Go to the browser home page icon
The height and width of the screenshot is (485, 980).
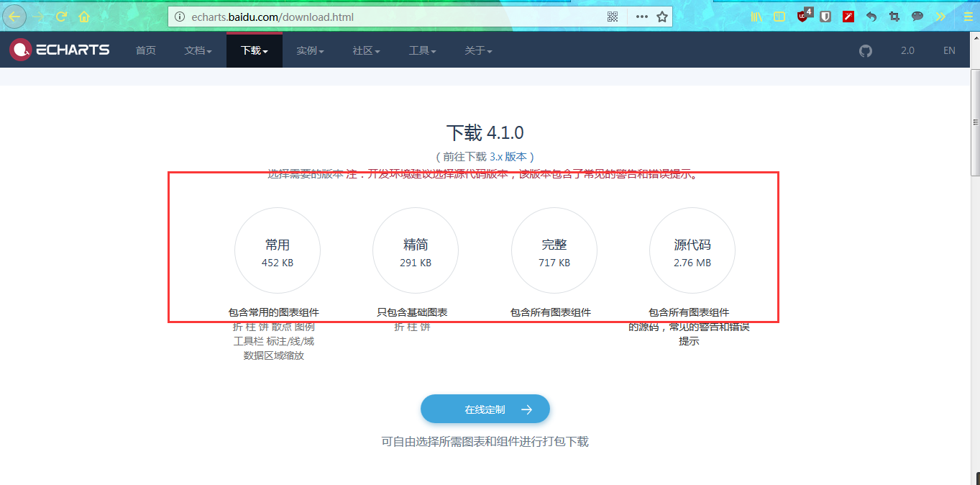click(84, 16)
